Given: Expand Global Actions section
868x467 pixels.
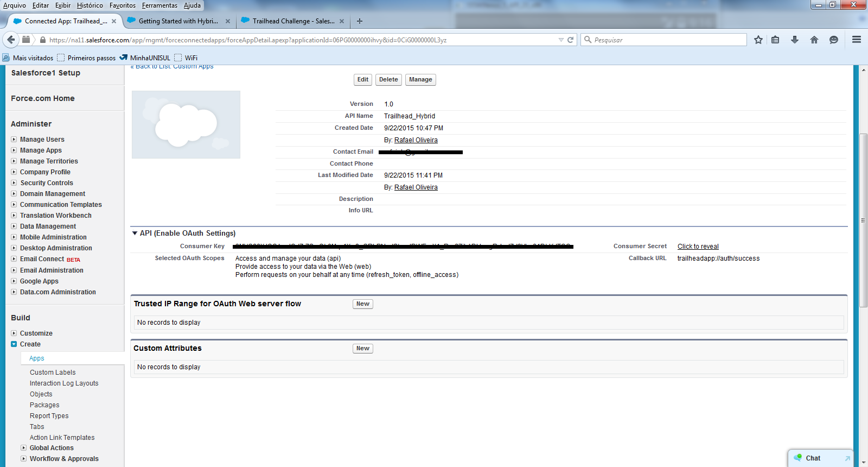Looking at the screenshot, I should 24,448.
